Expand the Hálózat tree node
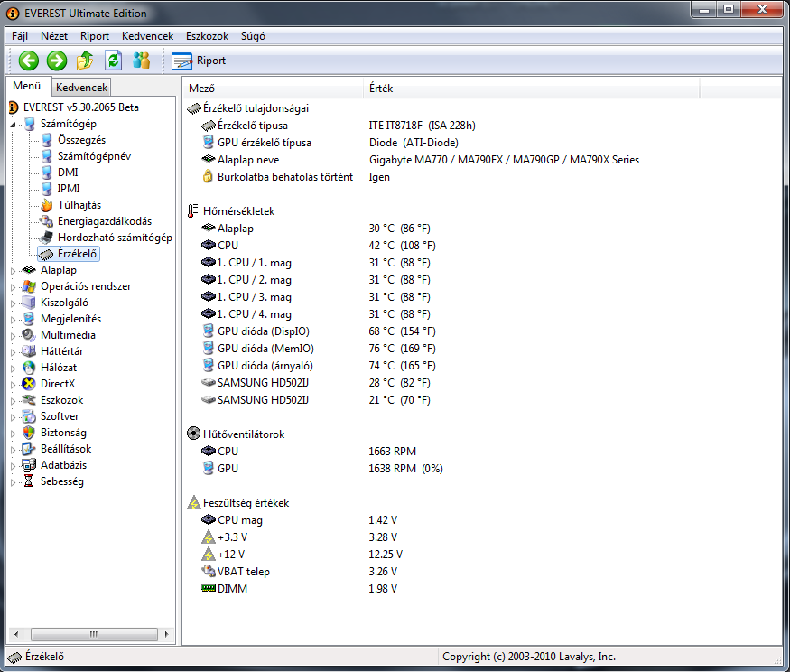Image resolution: width=790 pixels, height=672 pixels. click(14, 368)
